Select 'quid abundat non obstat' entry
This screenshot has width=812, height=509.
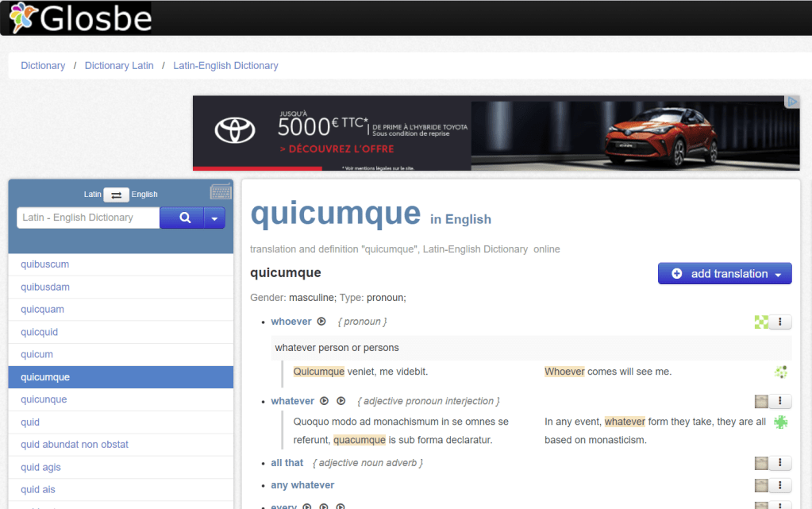coord(75,445)
